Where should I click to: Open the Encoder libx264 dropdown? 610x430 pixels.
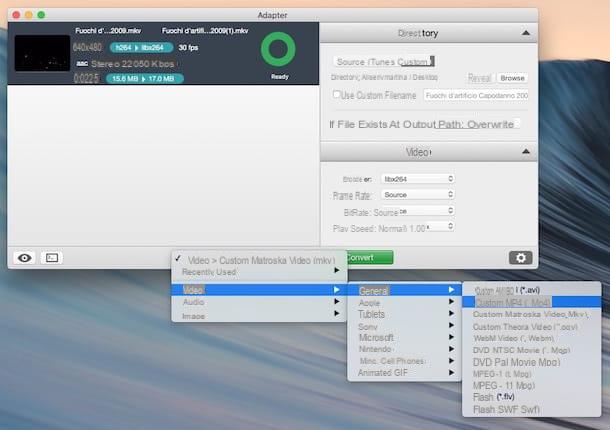point(418,179)
